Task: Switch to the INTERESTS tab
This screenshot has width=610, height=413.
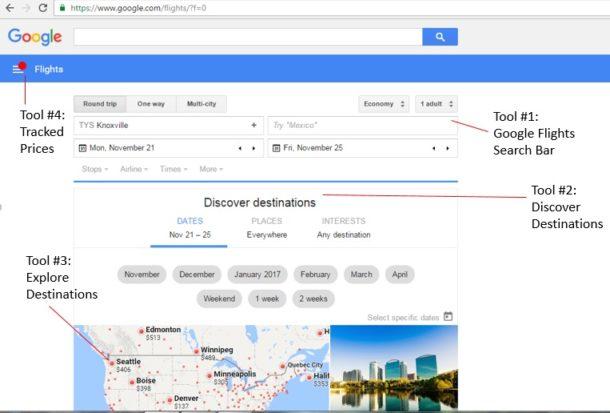Action: [x=344, y=228]
